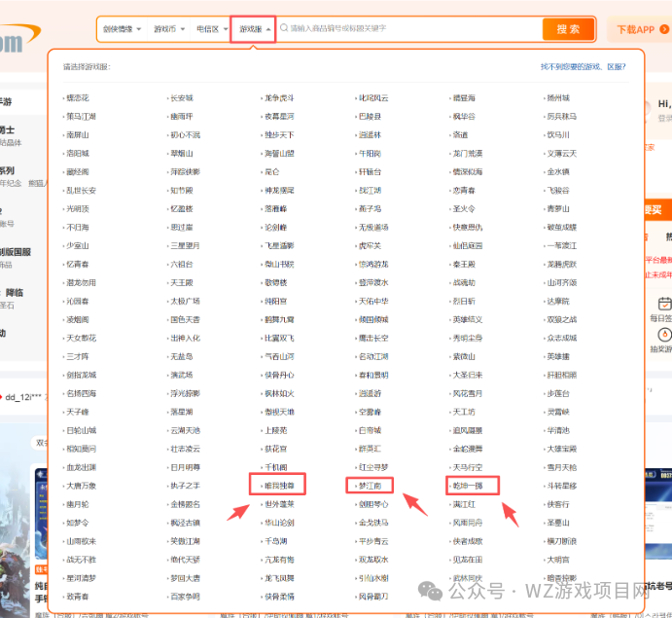
Task: Pick server 执子之手
Action: [x=185, y=486]
